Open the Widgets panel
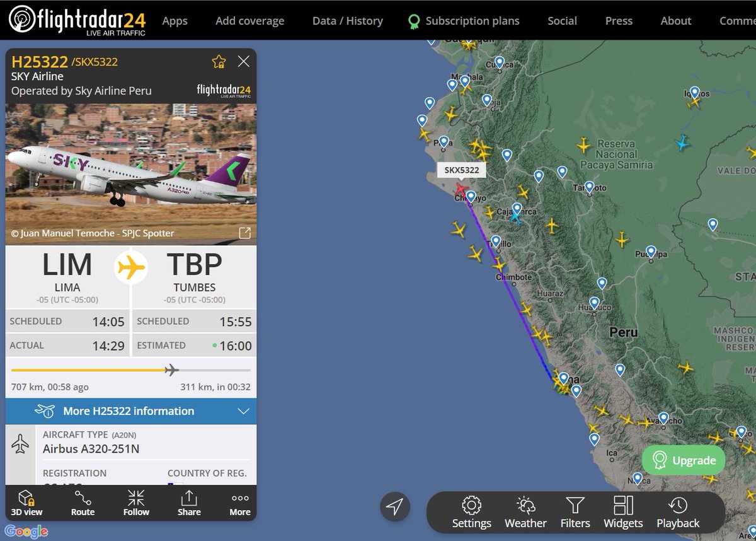Screen dimensions: 756x541 [x=623, y=512]
